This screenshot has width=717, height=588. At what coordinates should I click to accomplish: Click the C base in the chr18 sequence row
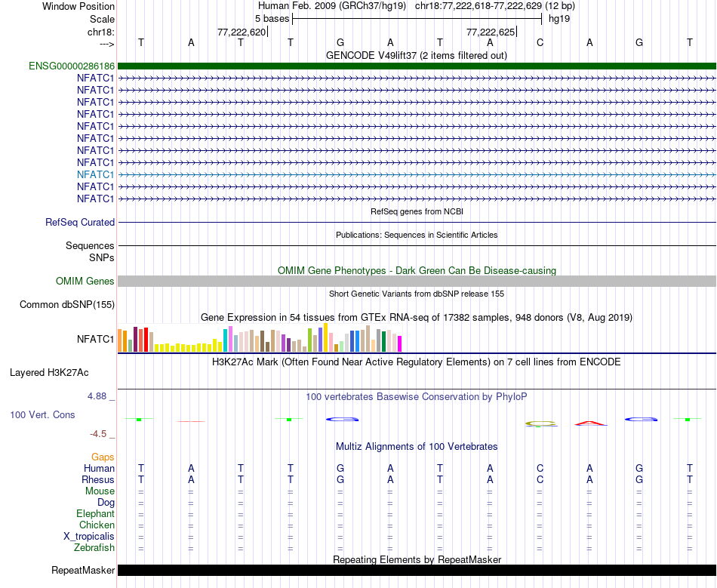[x=540, y=42]
